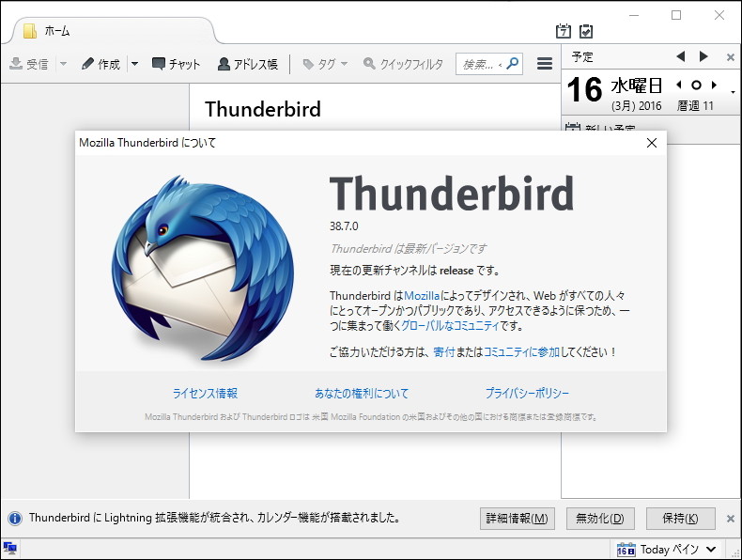The image size is (742, 560).
Task: Click the info icon in notification bar
Action: click(x=15, y=519)
